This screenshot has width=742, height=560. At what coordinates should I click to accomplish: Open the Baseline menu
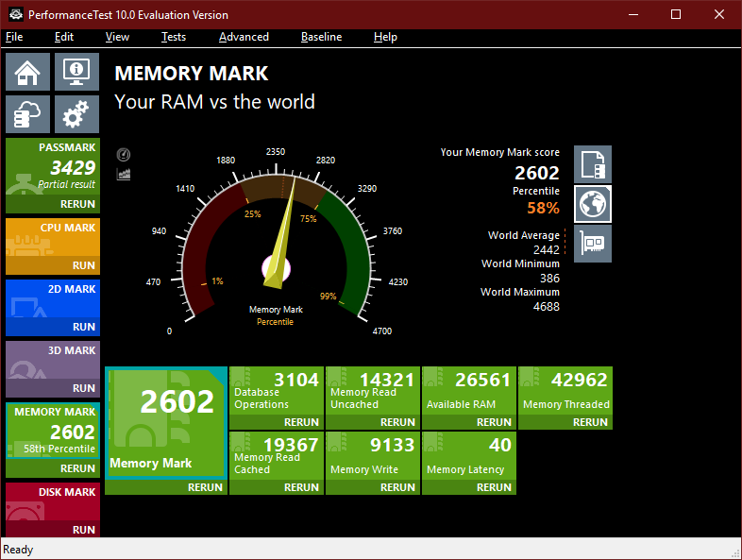pyautogui.click(x=321, y=37)
